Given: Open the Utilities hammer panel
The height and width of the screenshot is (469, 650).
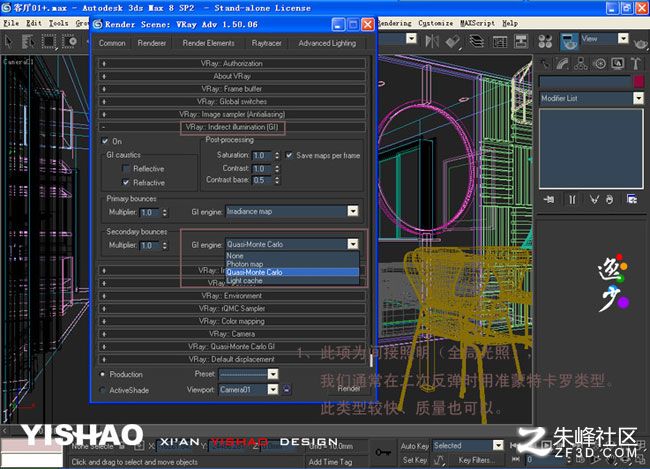Looking at the screenshot, I should (635, 63).
